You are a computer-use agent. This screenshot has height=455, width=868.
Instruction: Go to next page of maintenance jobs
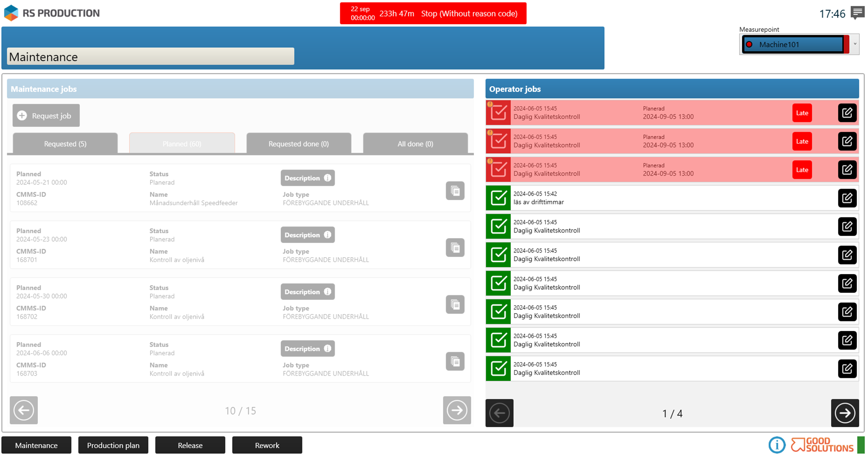457,410
